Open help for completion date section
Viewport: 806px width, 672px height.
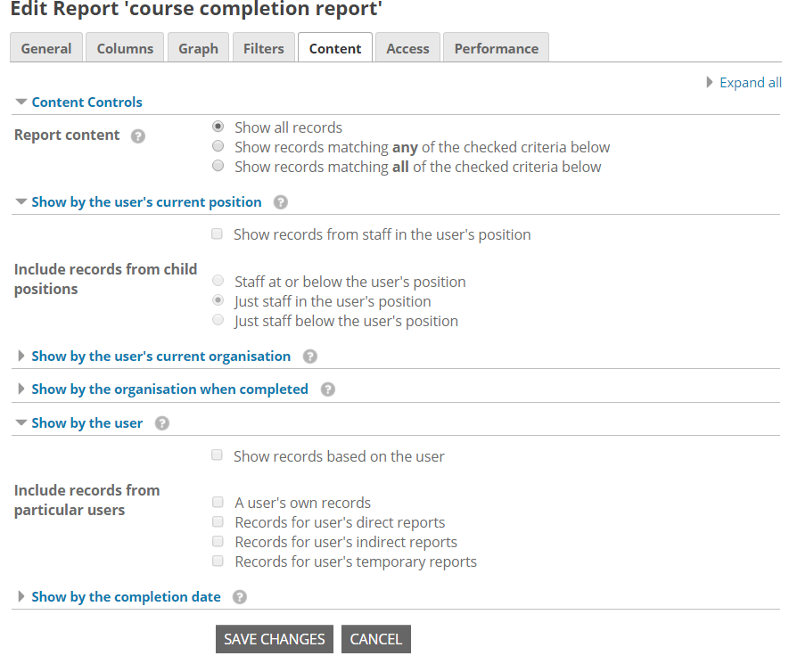[x=240, y=597]
